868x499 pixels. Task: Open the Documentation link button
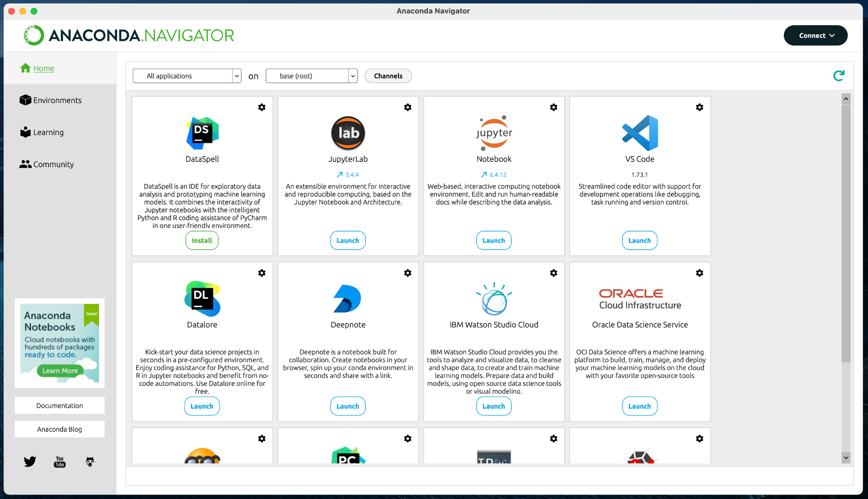point(59,406)
